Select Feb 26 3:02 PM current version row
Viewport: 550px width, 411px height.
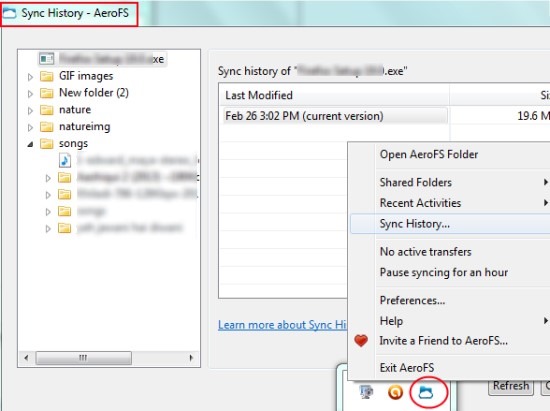point(335,116)
